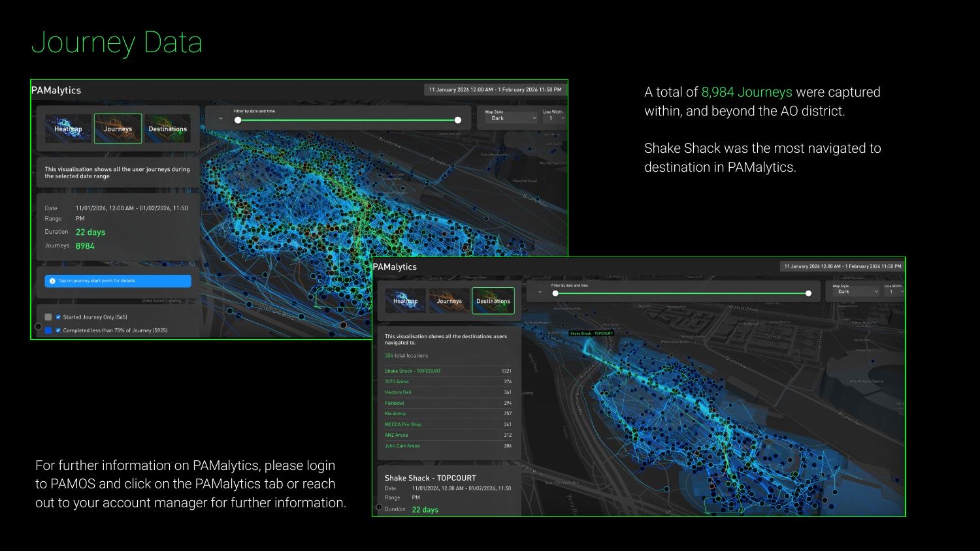
Task: Click the date range button atop the Destinations view
Action: click(842, 266)
